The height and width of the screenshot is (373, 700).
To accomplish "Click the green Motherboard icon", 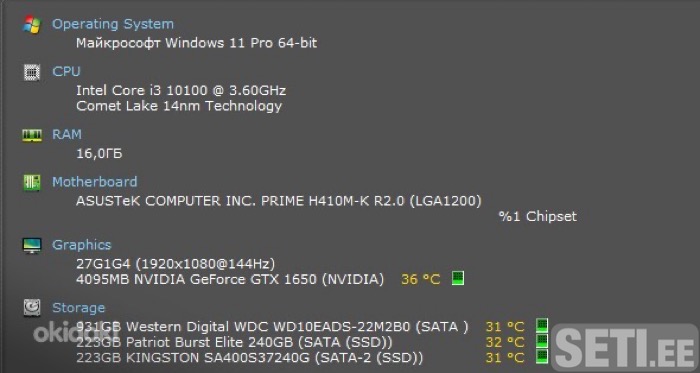I will [32, 182].
